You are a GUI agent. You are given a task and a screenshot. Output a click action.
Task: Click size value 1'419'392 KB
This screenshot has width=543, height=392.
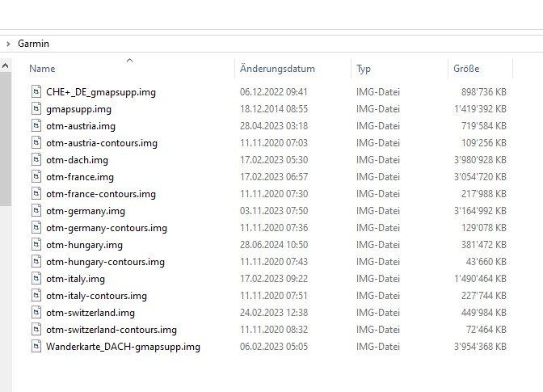tap(480, 109)
